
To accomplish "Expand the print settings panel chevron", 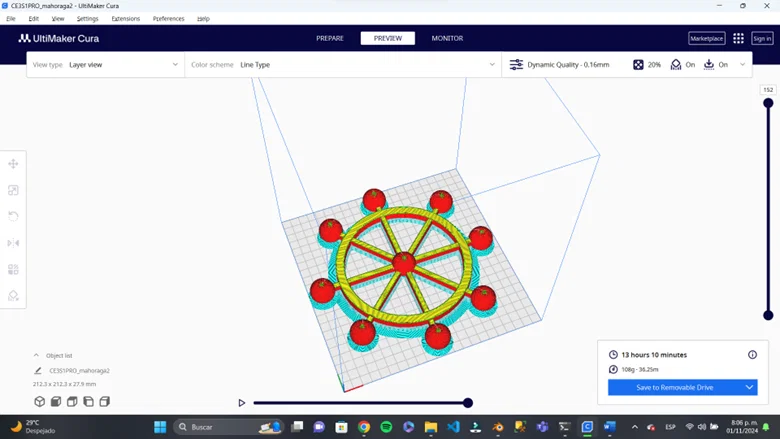I will [742, 65].
